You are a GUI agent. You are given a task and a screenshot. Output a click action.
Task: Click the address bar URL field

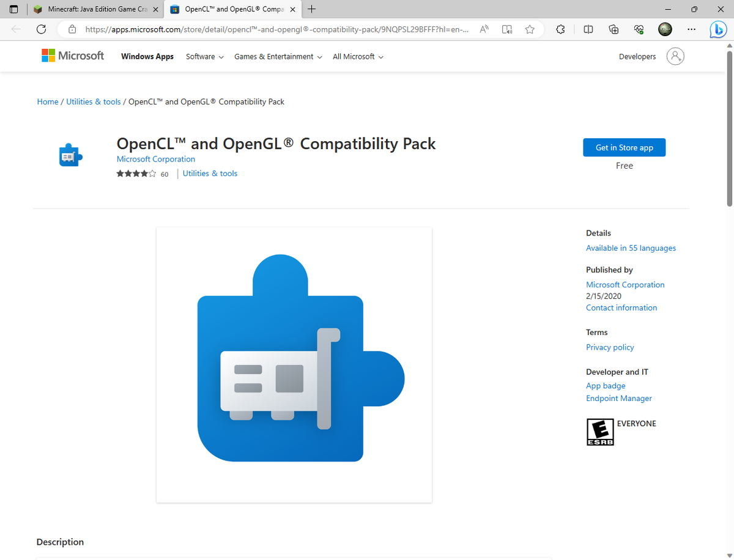point(277,29)
